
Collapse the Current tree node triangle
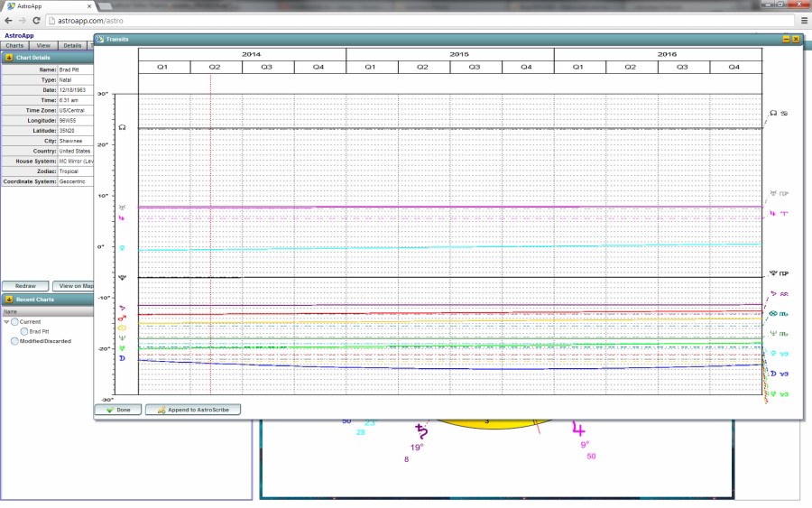point(6,321)
